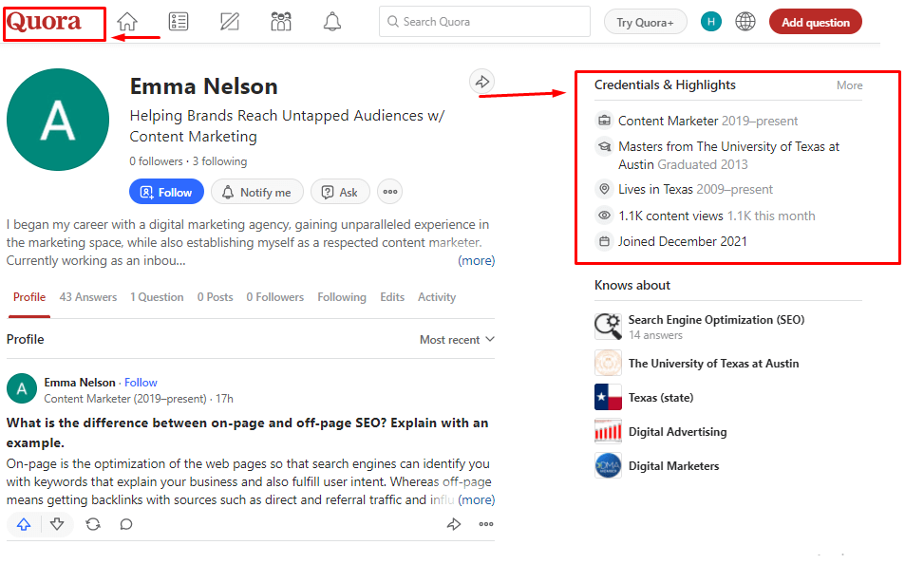This screenshot has height=564, width=924.
Task: Go to the Home icon
Action: tap(126, 22)
